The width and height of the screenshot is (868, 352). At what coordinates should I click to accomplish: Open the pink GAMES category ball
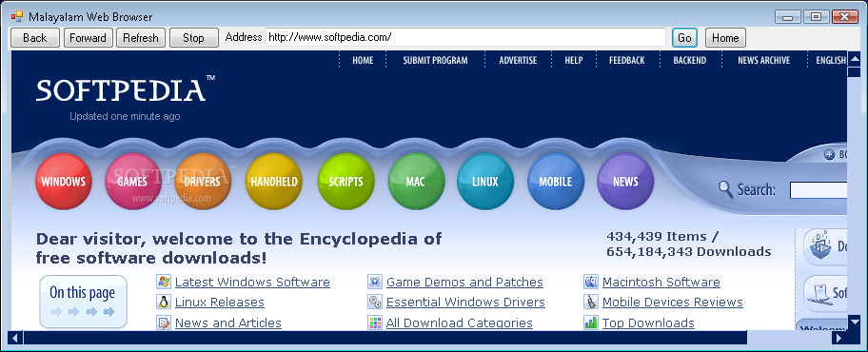133,181
